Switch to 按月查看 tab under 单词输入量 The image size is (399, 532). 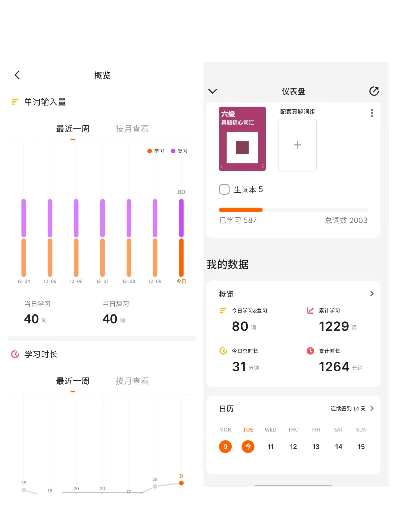click(132, 129)
